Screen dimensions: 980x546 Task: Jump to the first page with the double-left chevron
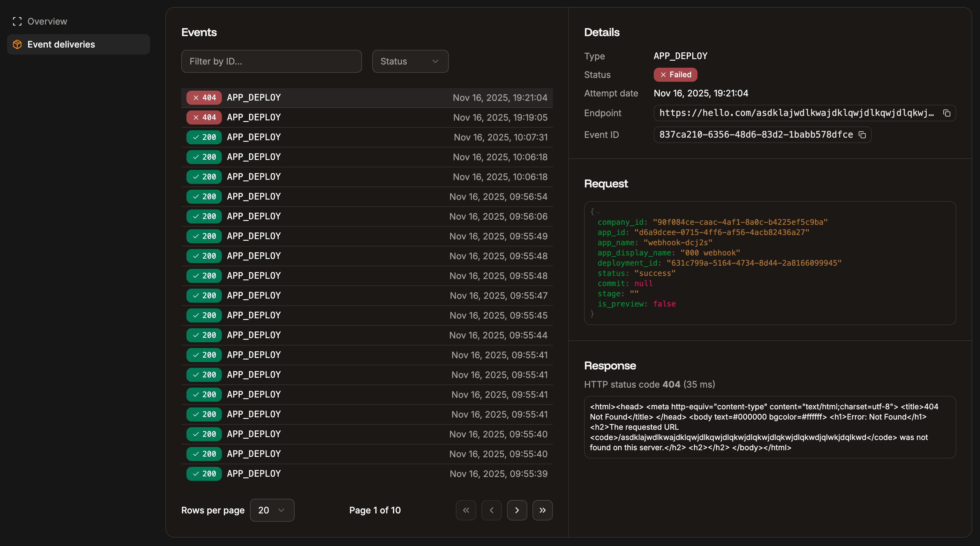pos(466,510)
